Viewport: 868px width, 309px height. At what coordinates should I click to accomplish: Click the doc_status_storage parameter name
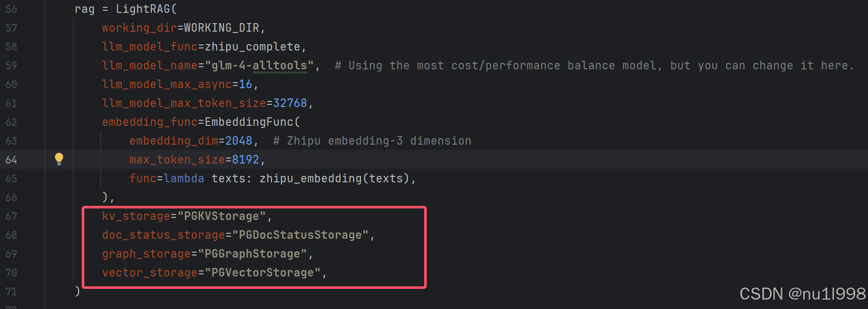[x=163, y=235]
